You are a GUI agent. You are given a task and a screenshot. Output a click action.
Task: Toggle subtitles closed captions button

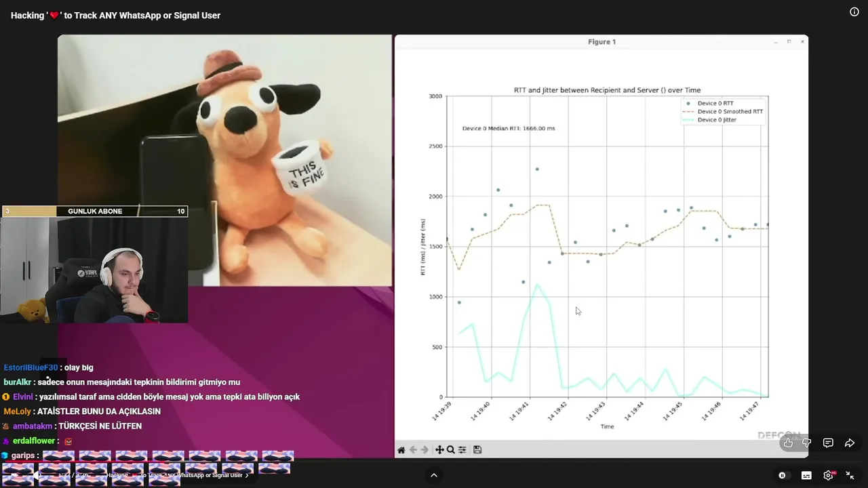[x=806, y=475]
